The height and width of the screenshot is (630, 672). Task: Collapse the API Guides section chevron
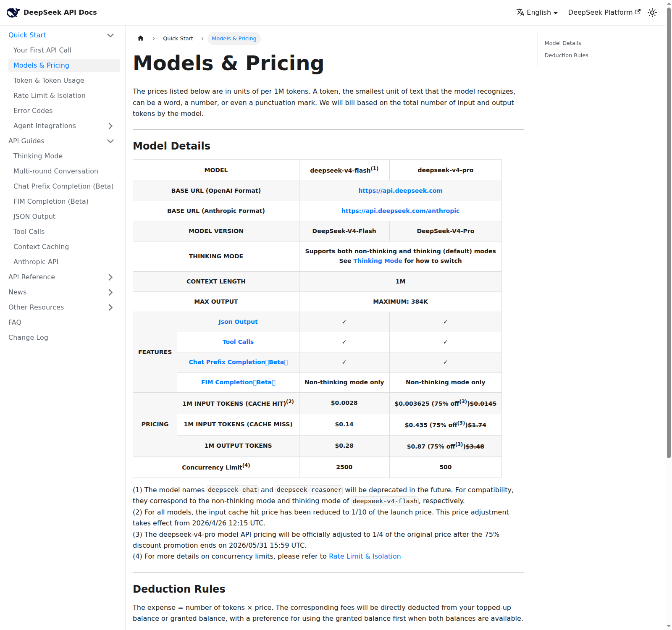(110, 141)
